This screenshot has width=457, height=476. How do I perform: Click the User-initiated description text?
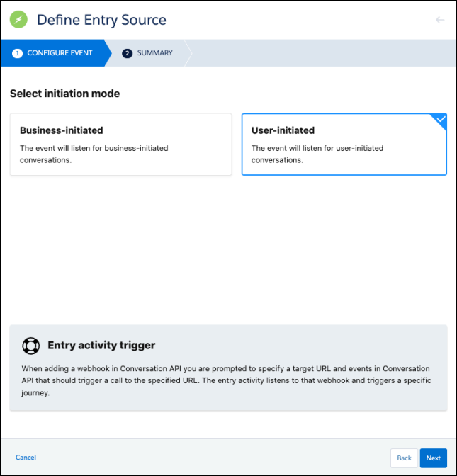(317, 154)
